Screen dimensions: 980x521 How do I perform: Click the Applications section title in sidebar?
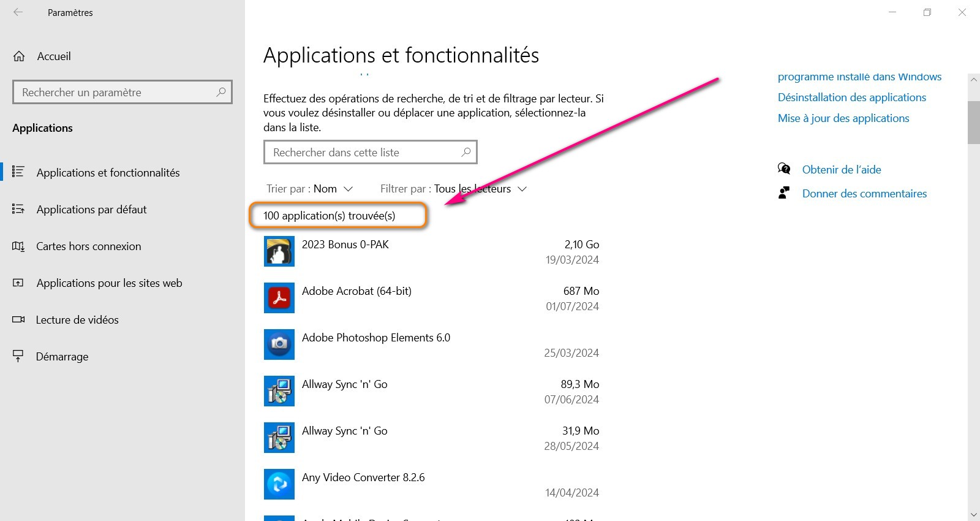[x=42, y=128]
